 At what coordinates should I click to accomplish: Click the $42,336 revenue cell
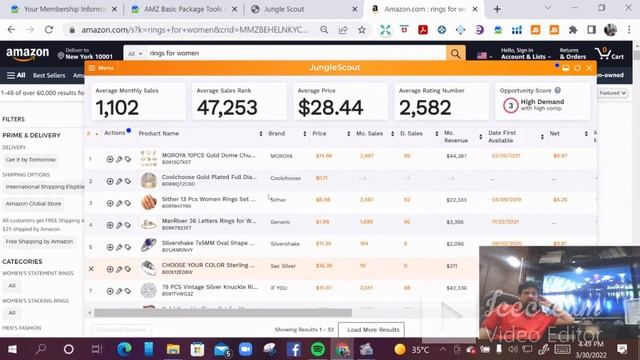pyautogui.click(x=456, y=288)
